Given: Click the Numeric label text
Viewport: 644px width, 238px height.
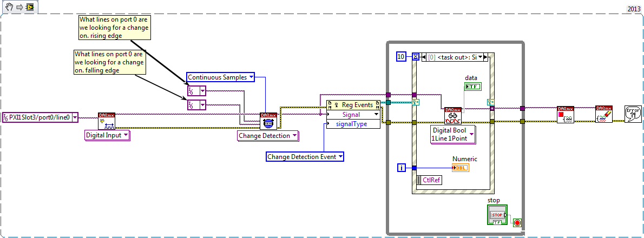Looking at the screenshot, I should 465,159.
